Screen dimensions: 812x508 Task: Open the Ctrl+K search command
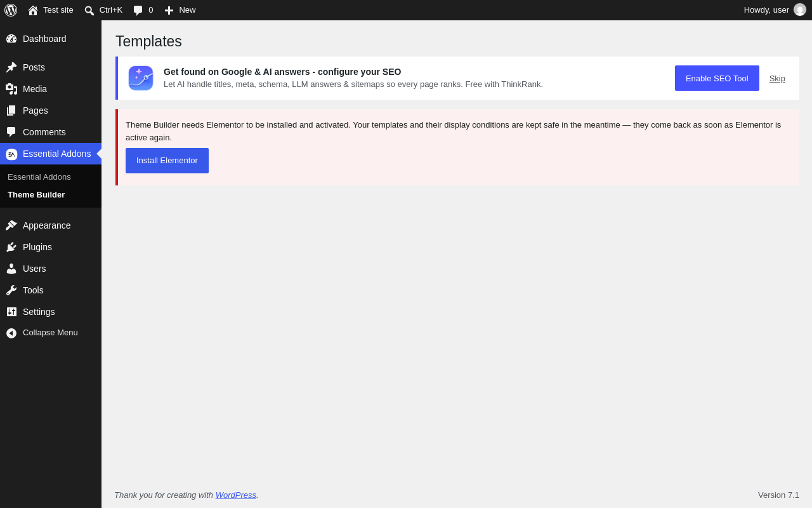click(103, 10)
